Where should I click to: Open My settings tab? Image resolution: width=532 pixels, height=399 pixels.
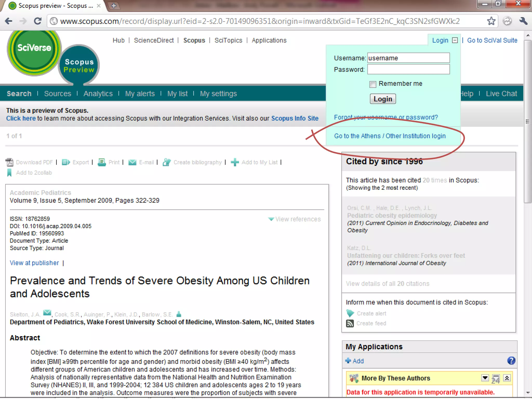pos(218,94)
